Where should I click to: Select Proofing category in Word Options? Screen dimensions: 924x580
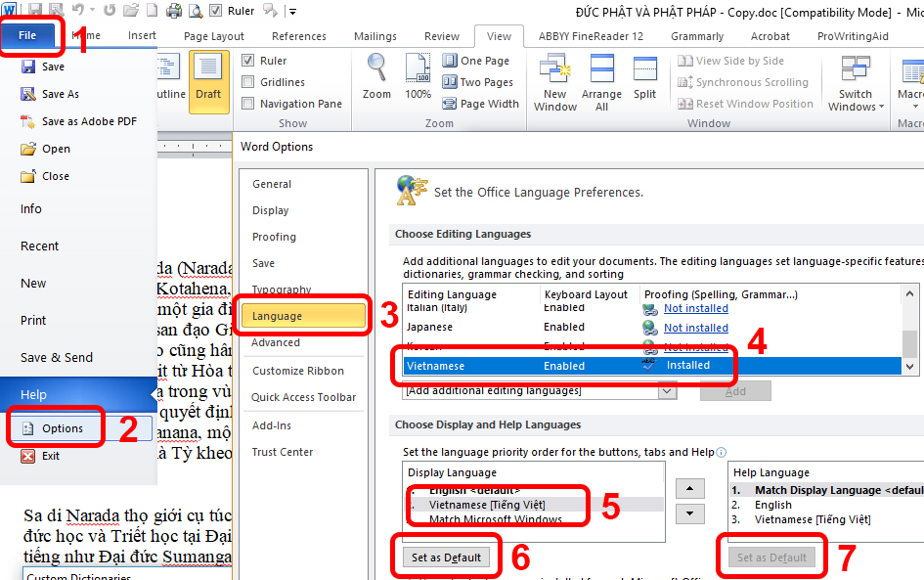click(274, 237)
